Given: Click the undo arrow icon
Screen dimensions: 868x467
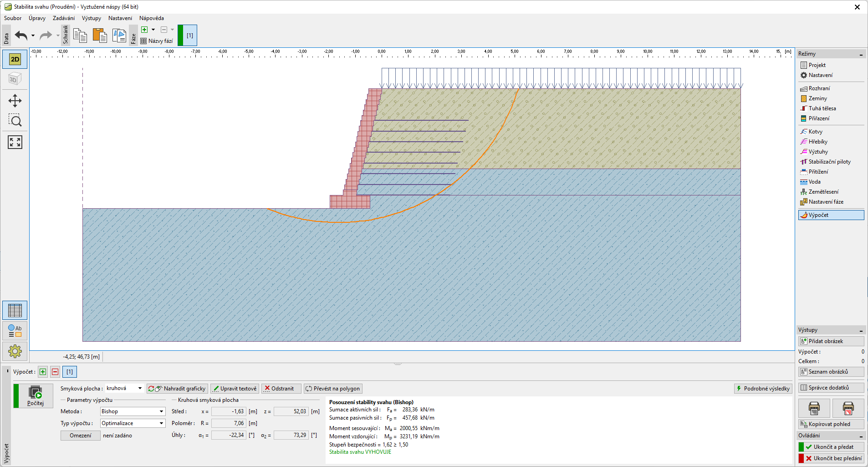Looking at the screenshot, I should 21,36.
